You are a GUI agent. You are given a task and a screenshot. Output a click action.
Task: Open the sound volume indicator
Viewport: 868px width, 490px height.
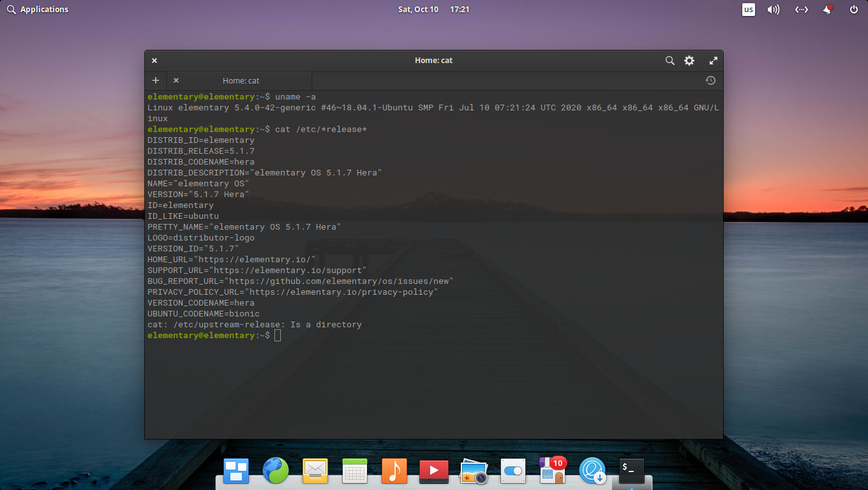774,9
